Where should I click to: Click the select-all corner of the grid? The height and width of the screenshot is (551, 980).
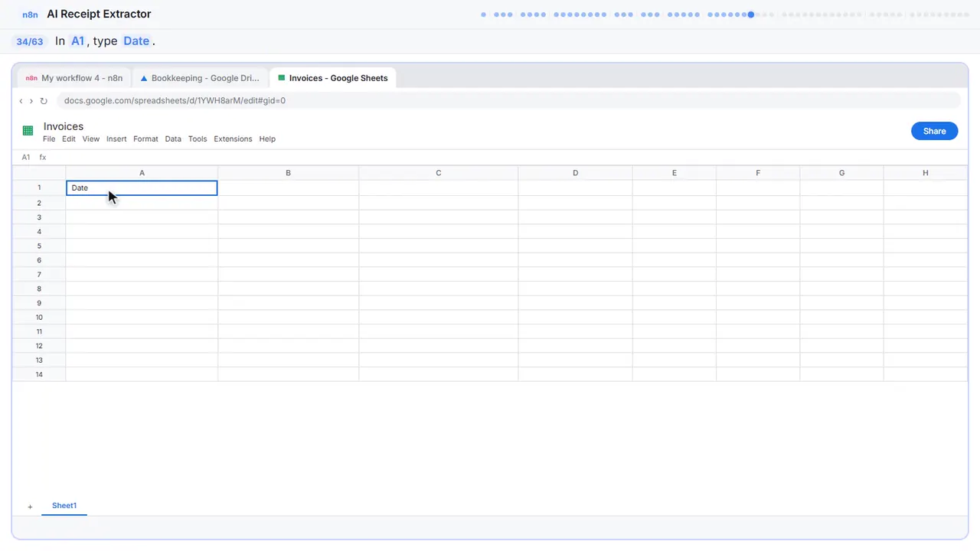click(x=39, y=173)
